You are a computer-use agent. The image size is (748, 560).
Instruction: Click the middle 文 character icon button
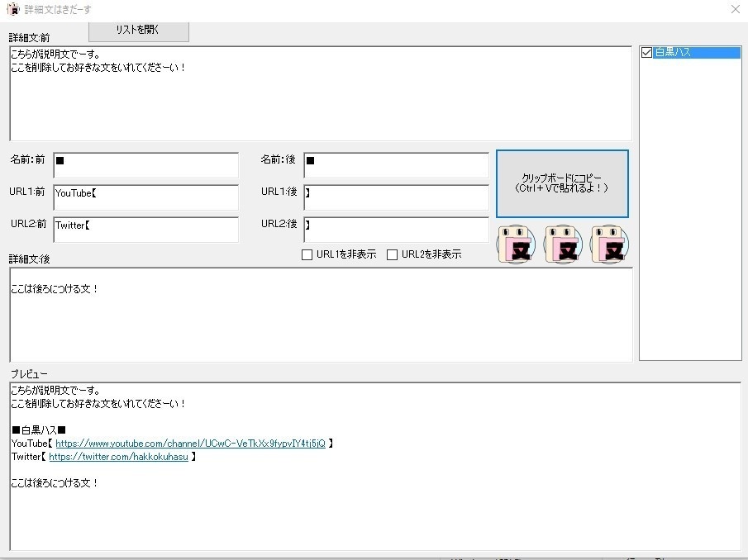[x=563, y=244]
